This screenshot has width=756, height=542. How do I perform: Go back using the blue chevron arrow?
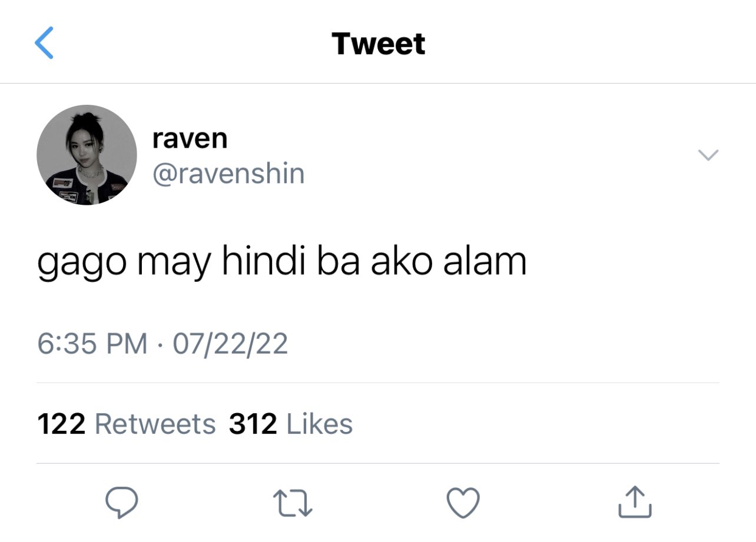pos(44,43)
